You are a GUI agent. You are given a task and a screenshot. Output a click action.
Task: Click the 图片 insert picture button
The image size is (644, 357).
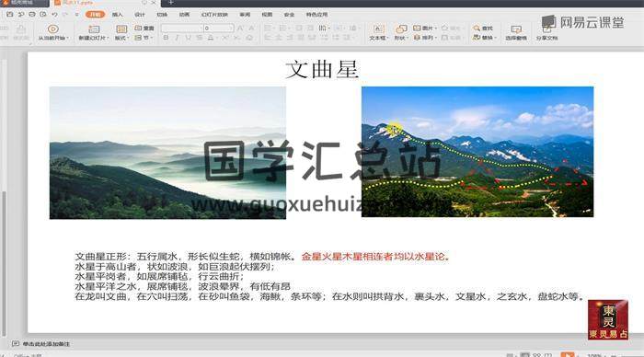[x=425, y=28]
